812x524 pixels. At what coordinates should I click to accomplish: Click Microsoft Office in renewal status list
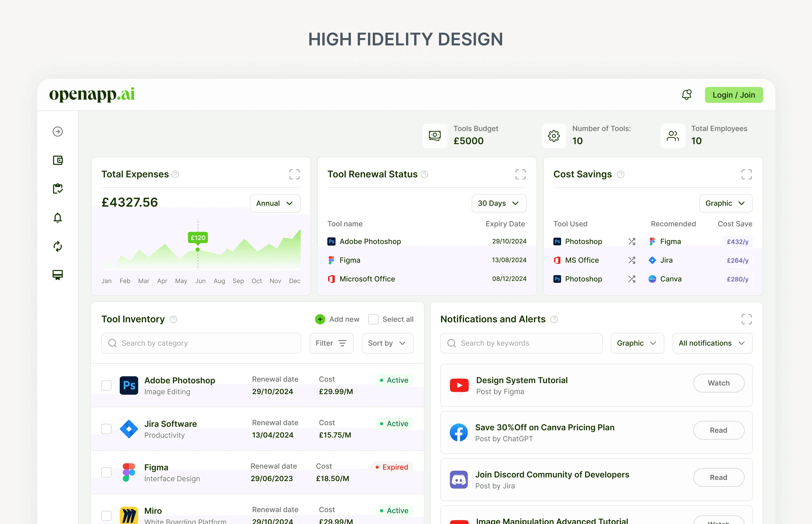point(367,279)
